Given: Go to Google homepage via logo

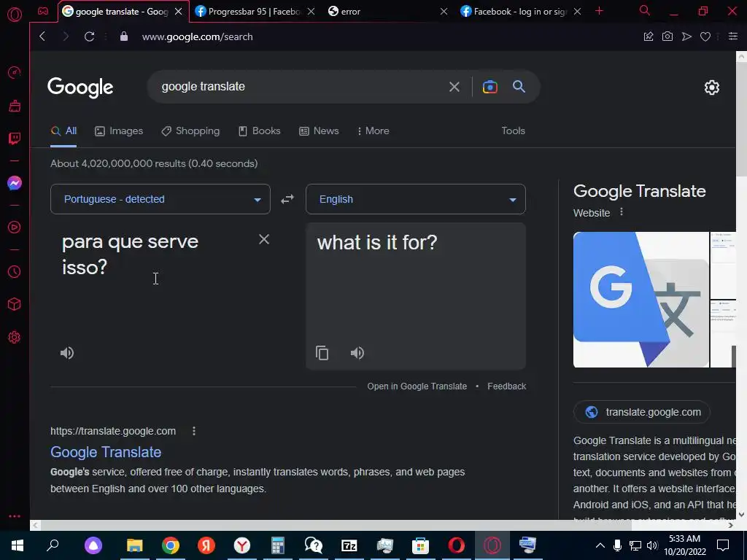Looking at the screenshot, I should tap(80, 87).
